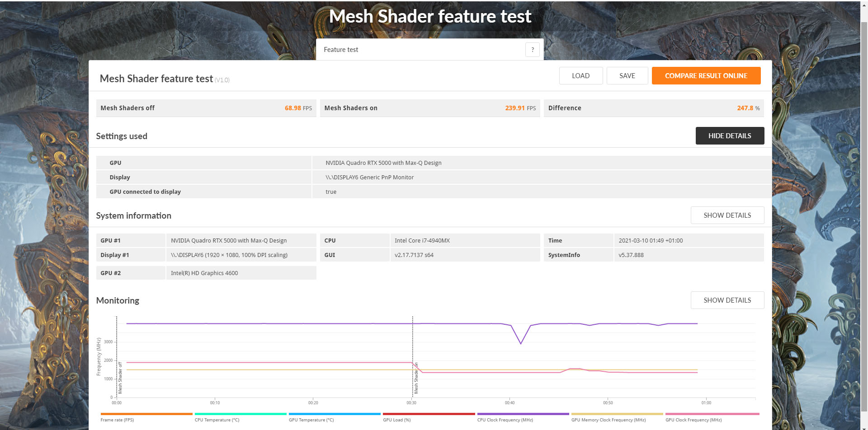Click the 01:00 time axis label
Image resolution: width=868 pixels, height=430 pixels.
tap(706, 403)
